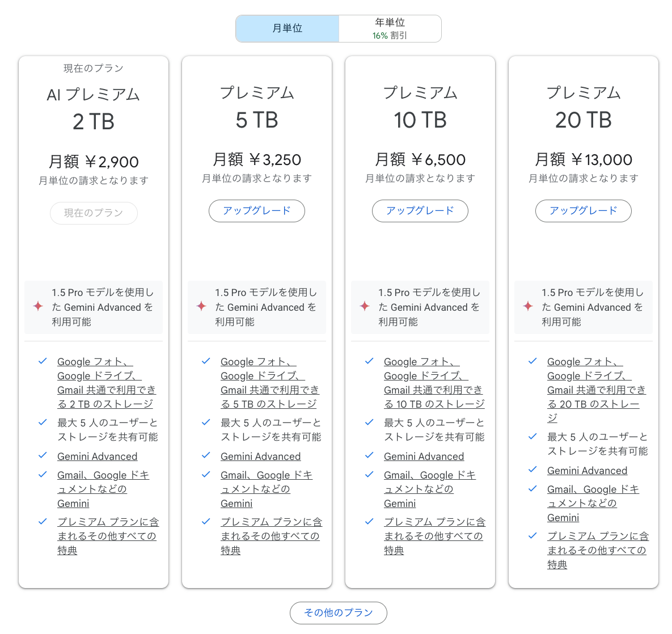
Task: Click Gemini sparkle icon in 10 TB plan
Action: pos(365,307)
